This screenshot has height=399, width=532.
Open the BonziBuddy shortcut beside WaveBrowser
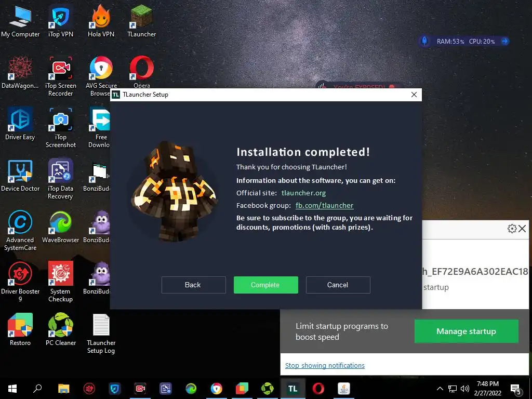[97, 227]
